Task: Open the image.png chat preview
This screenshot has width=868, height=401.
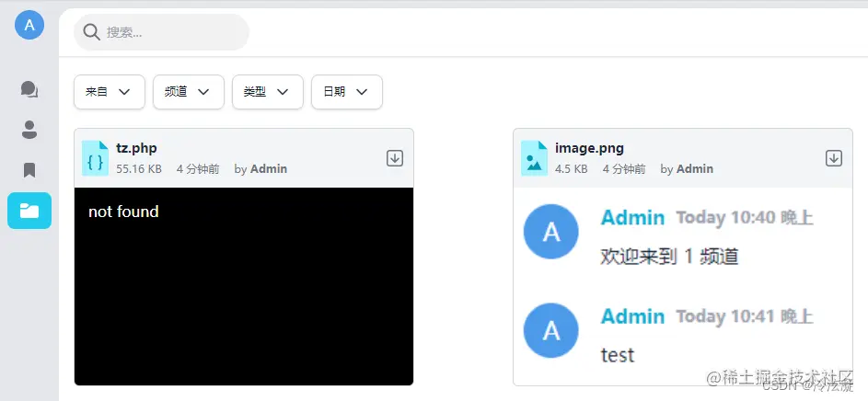Action: 683,286
